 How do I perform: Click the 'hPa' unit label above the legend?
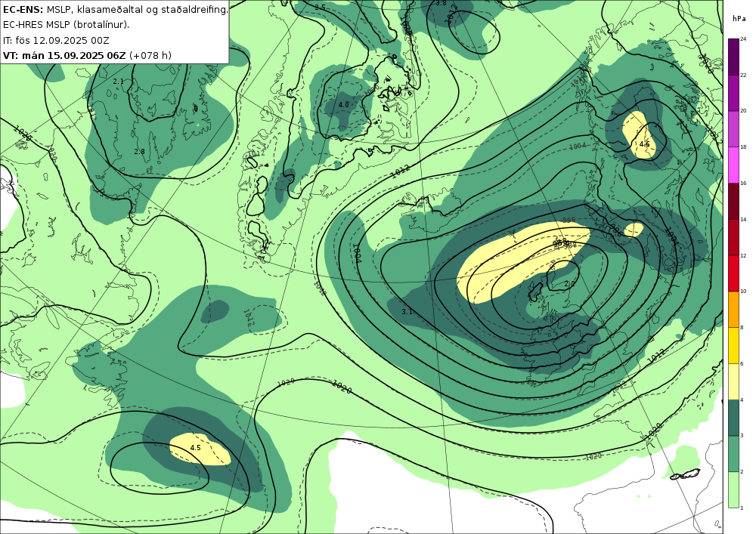pyautogui.click(x=739, y=19)
